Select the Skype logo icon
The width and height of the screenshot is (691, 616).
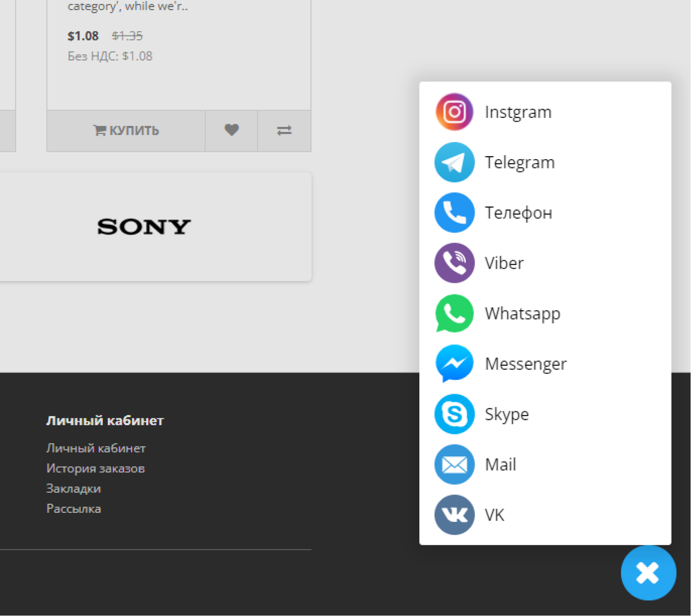(x=454, y=414)
